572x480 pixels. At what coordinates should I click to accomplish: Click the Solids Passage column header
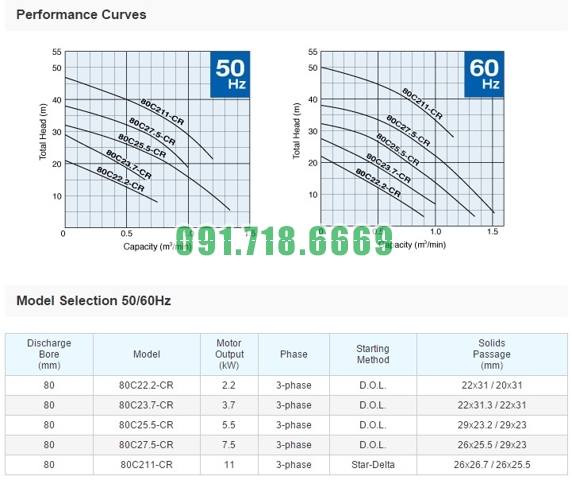[x=492, y=354]
